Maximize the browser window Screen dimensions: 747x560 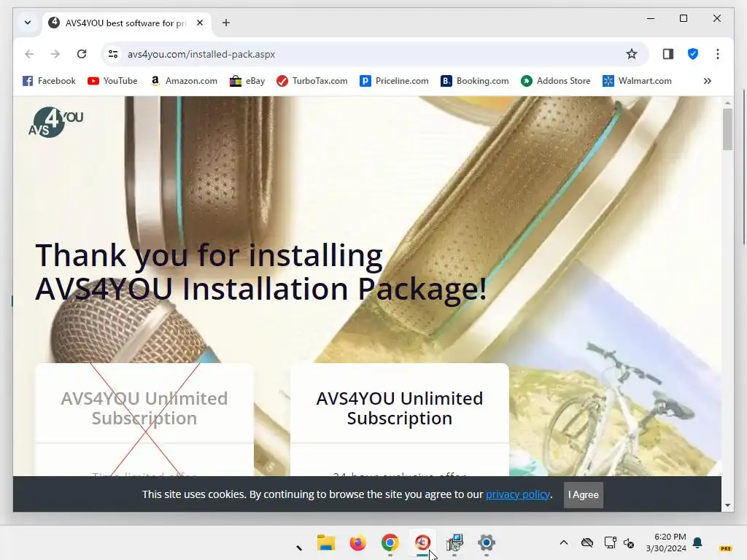coord(683,18)
